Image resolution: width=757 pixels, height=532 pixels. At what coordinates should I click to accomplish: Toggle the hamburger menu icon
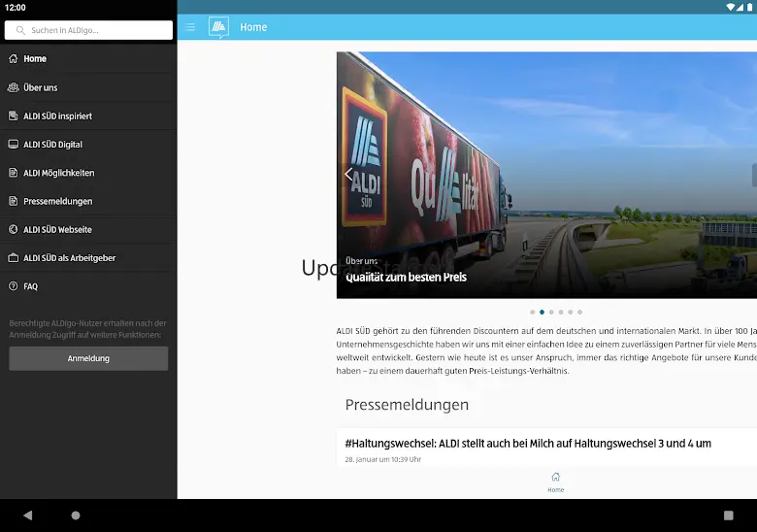coord(189,27)
